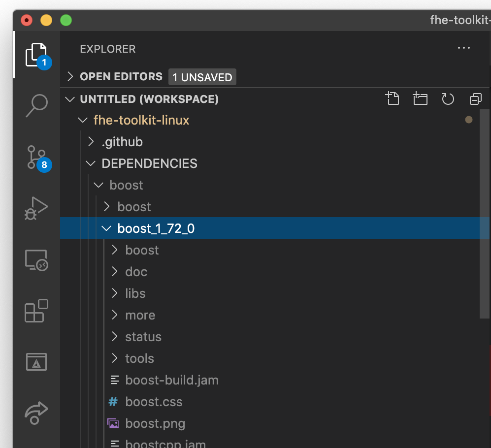491x448 pixels.
Task: Select the Explorer activity bar icon
Action: (x=36, y=54)
